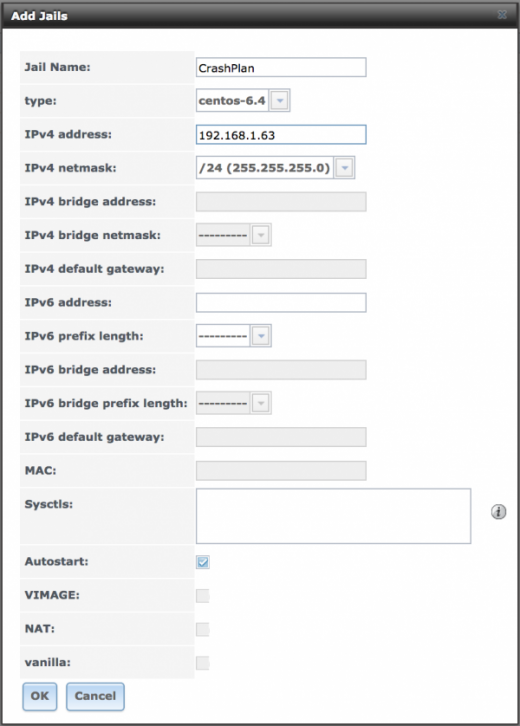520x726 pixels.
Task: Click inside the Sysctls text area
Action: 333,516
